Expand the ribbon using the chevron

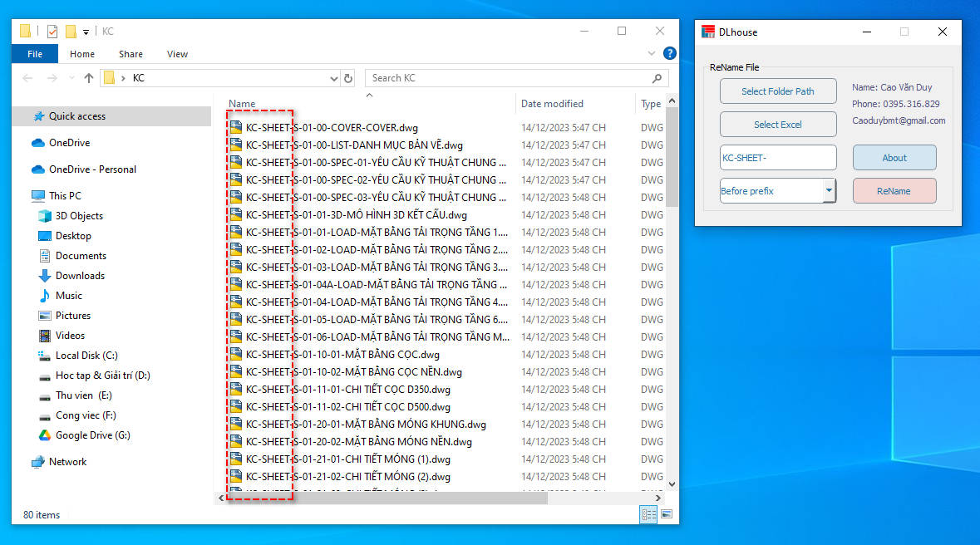click(x=652, y=54)
